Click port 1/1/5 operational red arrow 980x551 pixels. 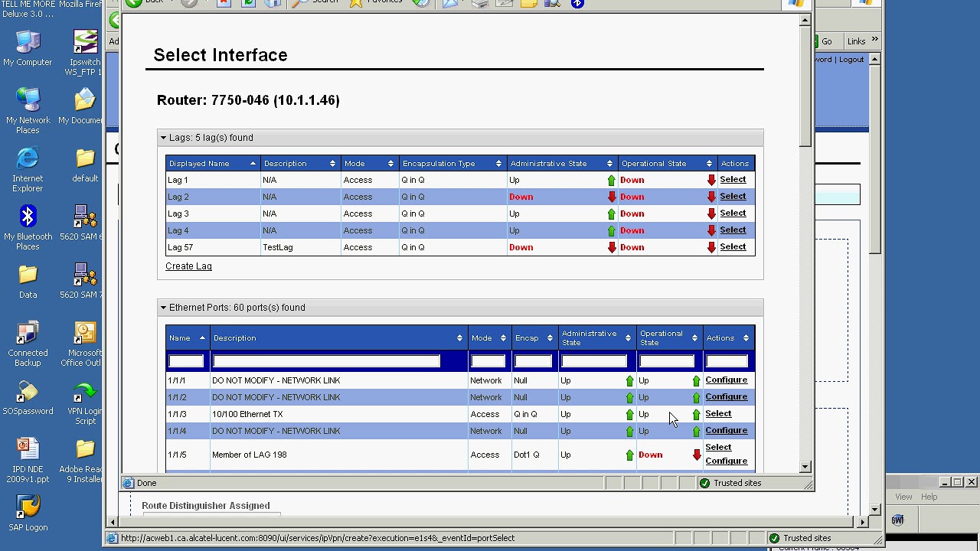pos(697,455)
